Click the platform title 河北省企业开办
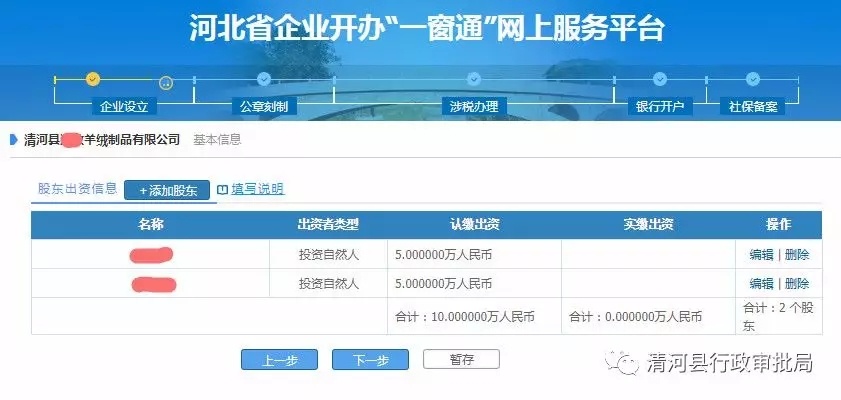841x400 pixels. (x=426, y=28)
